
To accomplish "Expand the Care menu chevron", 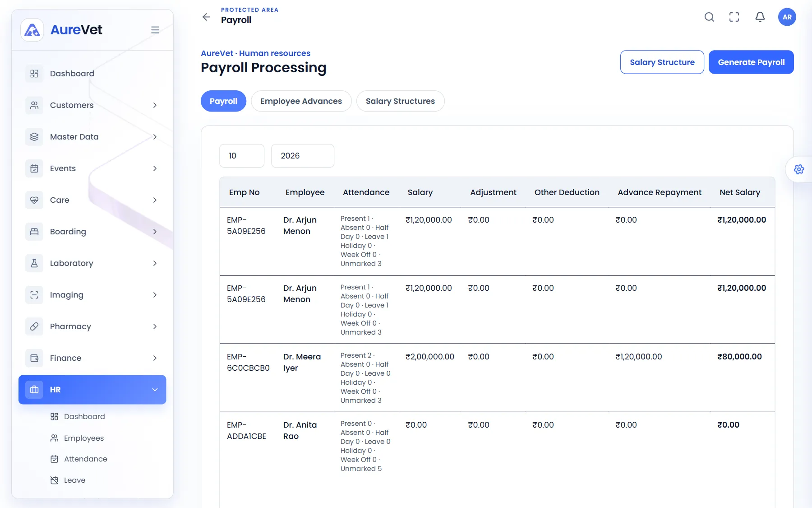I will click(x=155, y=200).
